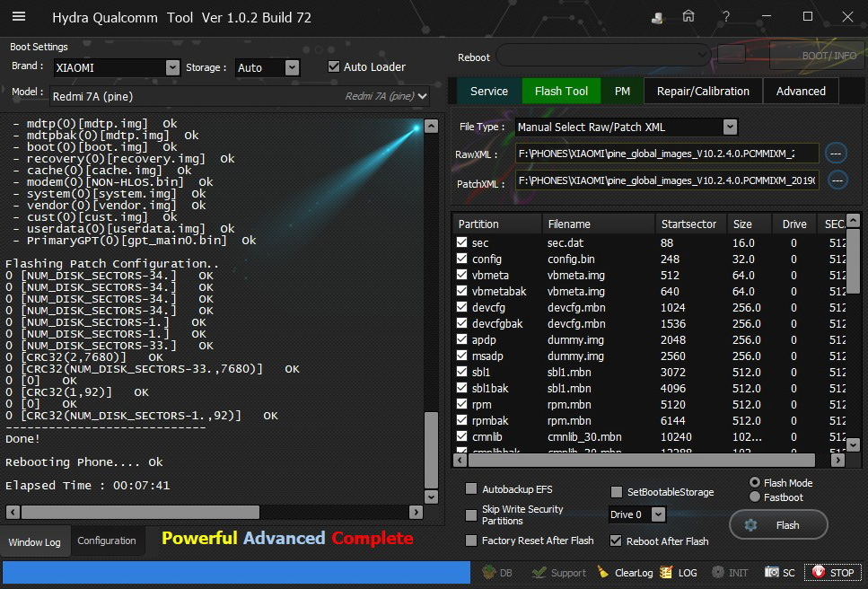The width and height of the screenshot is (868, 589).
Task: Browse for PatchXML file
Action: [837, 180]
